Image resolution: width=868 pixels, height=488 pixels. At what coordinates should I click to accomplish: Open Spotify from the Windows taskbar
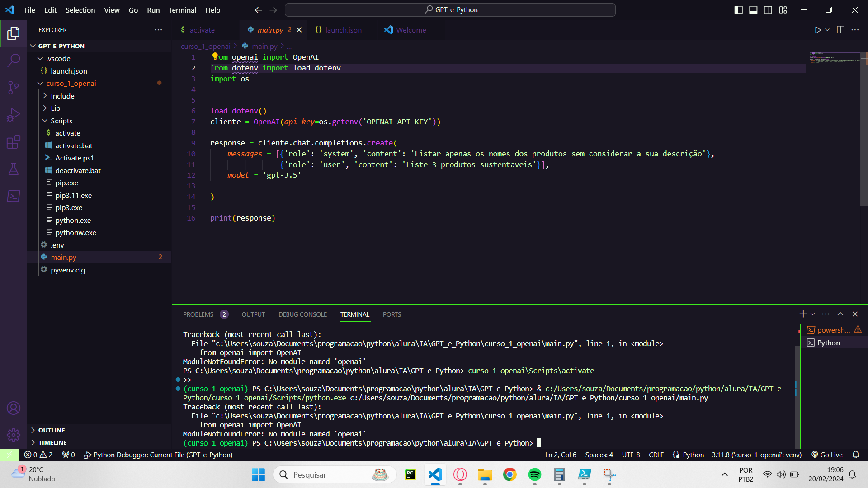click(534, 474)
